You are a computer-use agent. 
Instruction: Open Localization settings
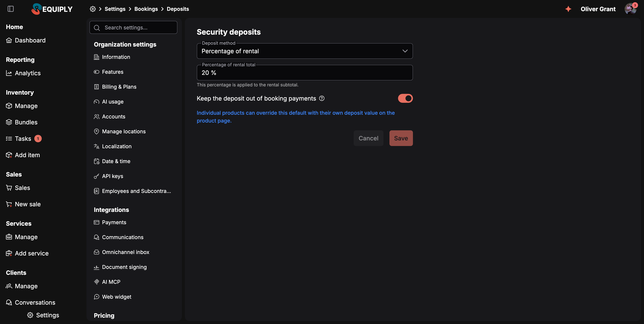click(113, 146)
